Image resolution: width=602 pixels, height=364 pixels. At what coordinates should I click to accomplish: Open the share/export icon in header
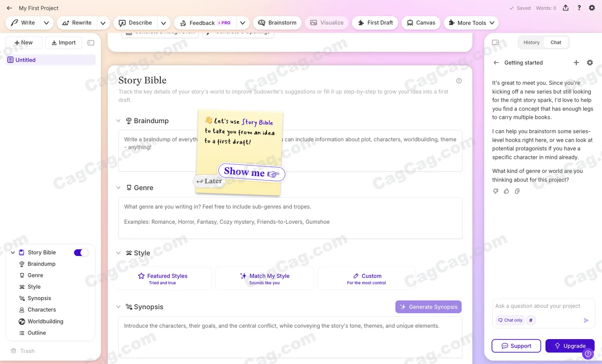(x=565, y=8)
